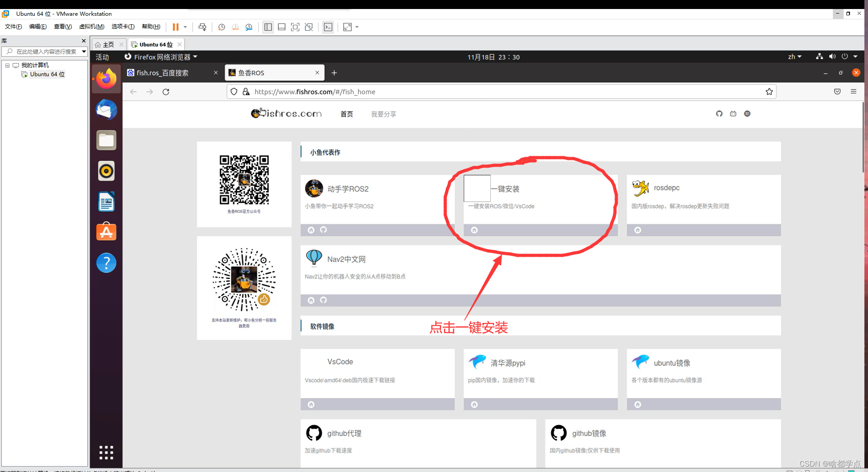Viewport: 868px width, 472px height.
Task: Open the 清华源pypi mirror card
Action: [x=540, y=379]
